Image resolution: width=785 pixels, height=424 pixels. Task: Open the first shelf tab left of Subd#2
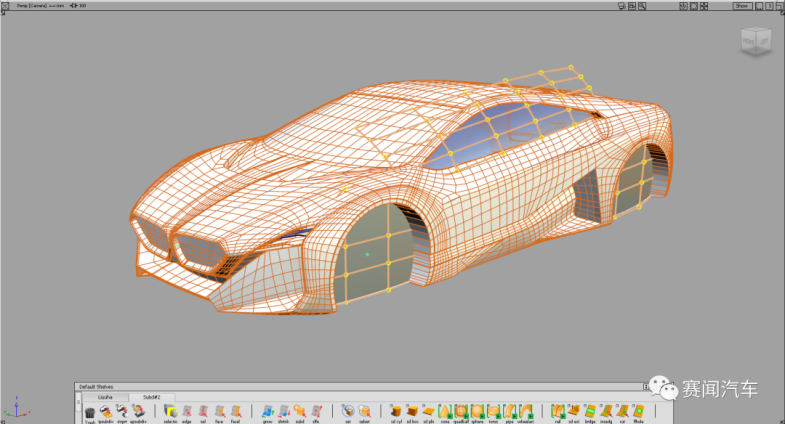coord(105,397)
